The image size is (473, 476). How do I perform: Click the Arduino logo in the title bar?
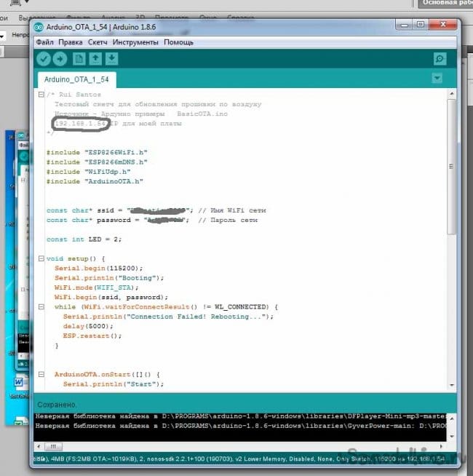(40, 27)
